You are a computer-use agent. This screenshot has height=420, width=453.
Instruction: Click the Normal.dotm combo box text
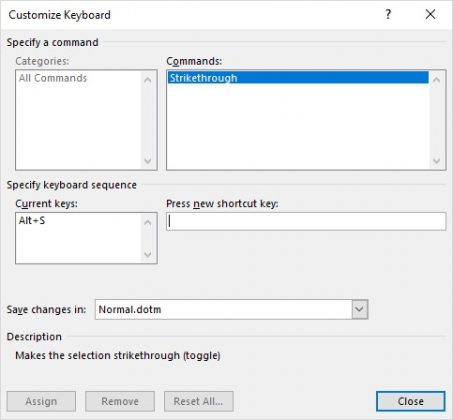[130, 309]
